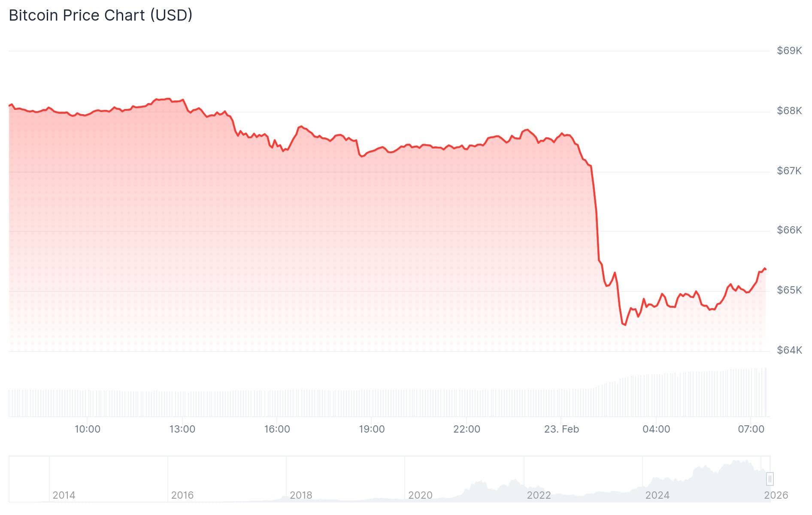812x515 pixels.
Task: Click the $66K price label
Action: click(x=789, y=230)
